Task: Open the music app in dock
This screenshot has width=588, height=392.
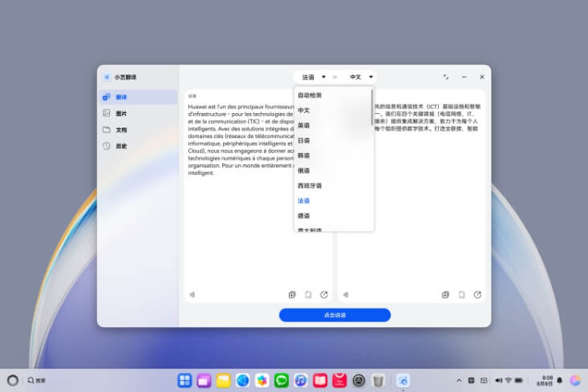Action: point(301,381)
